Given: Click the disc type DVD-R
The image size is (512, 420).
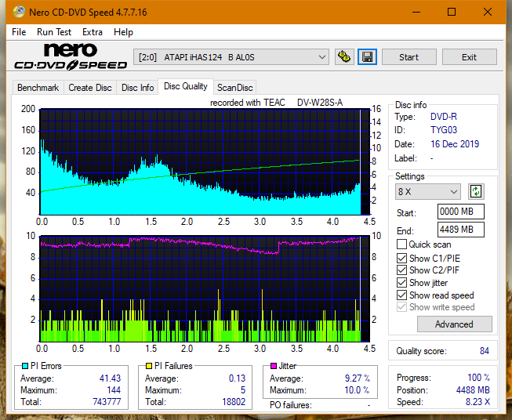Looking at the screenshot, I should pos(444,117).
